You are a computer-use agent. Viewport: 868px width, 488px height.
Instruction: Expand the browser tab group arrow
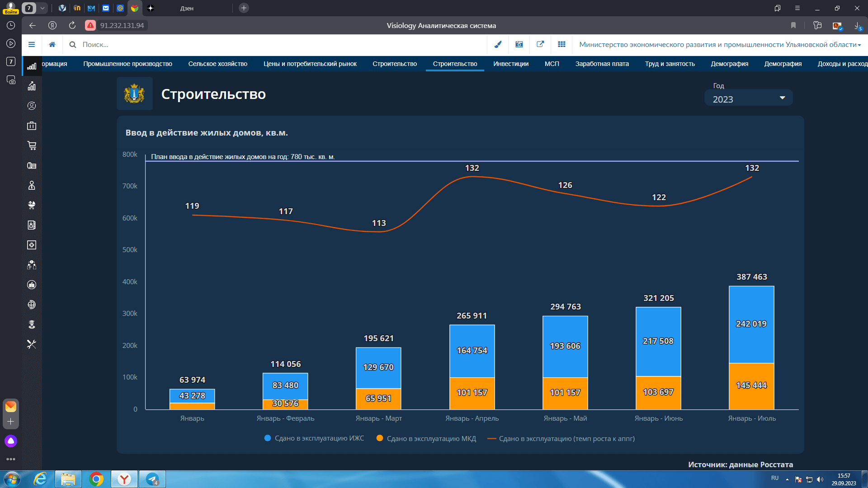pos(42,8)
